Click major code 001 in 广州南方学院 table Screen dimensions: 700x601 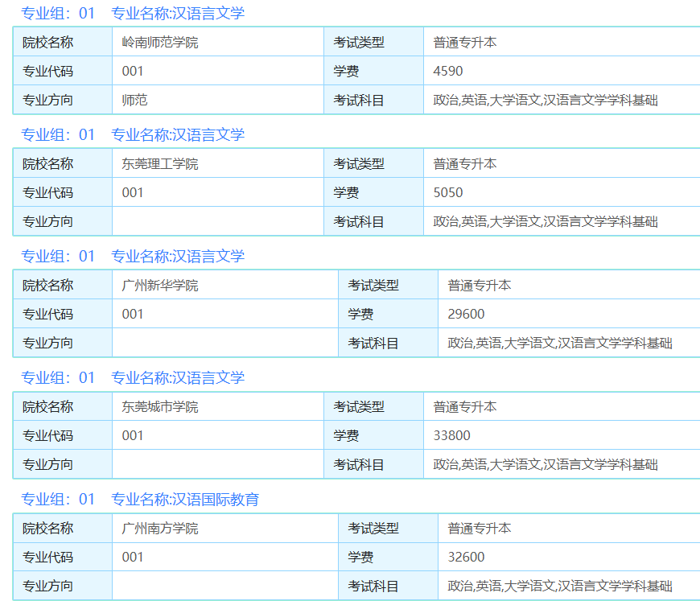pos(133,557)
